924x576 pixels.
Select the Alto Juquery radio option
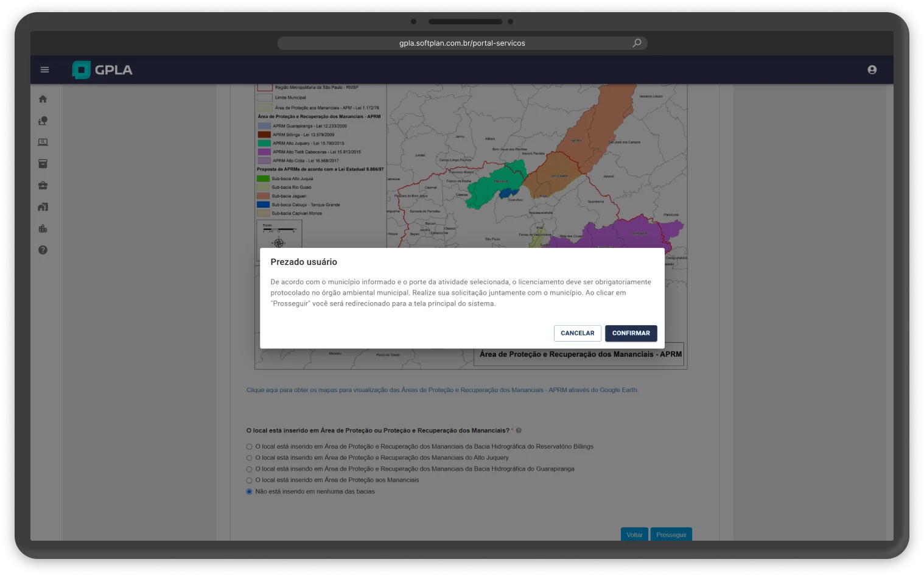[249, 458]
